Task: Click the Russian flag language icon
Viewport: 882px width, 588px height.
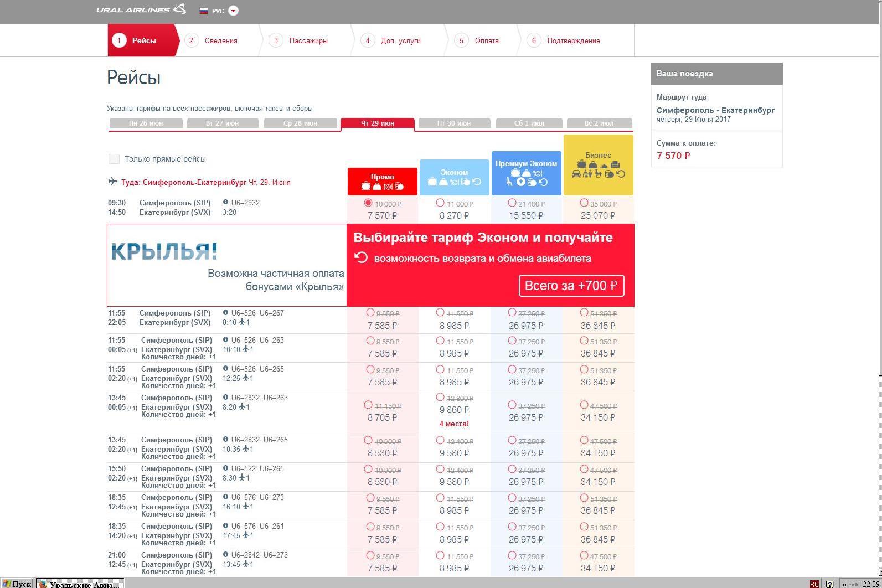Action: [203, 11]
